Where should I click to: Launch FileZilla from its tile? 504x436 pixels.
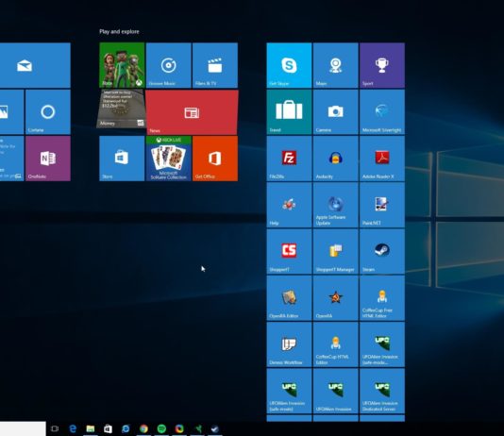coord(289,159)
